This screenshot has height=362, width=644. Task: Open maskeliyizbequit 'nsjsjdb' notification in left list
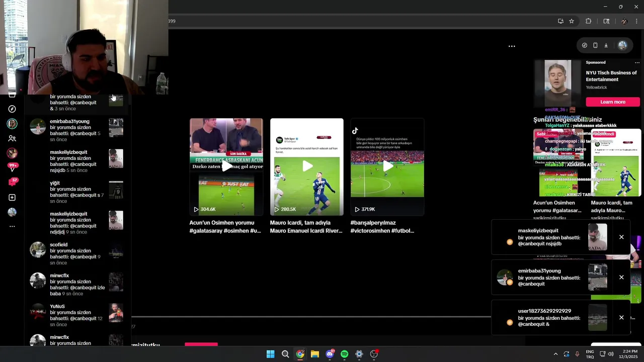[76, 161]
